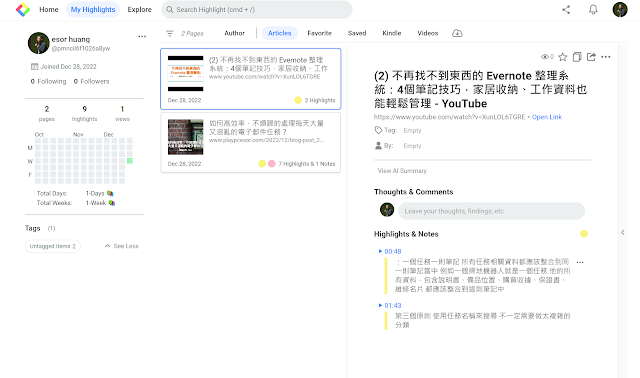Screen dimensions: 640x378
Task: Click the 2 pages count
Action: click(x=47, y=113)
